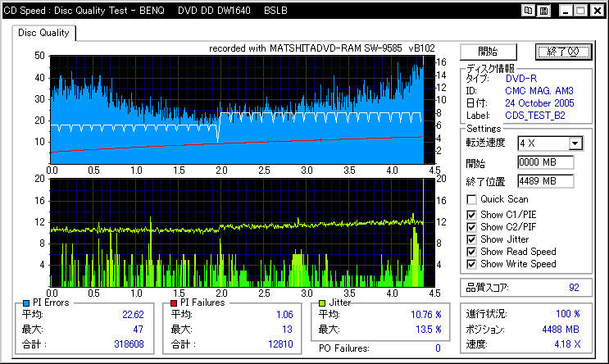Click the 終了 exit button
Screen dimensions: 609x364
point(563,52)
